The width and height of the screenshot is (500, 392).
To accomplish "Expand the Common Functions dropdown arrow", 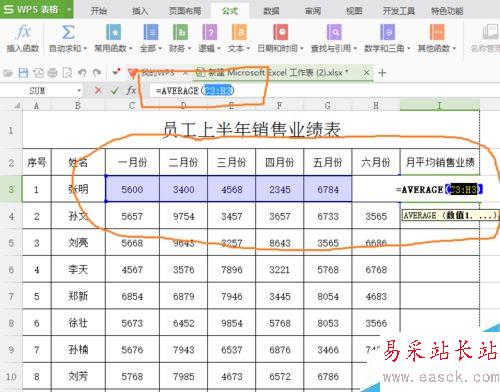I will 131,49.
